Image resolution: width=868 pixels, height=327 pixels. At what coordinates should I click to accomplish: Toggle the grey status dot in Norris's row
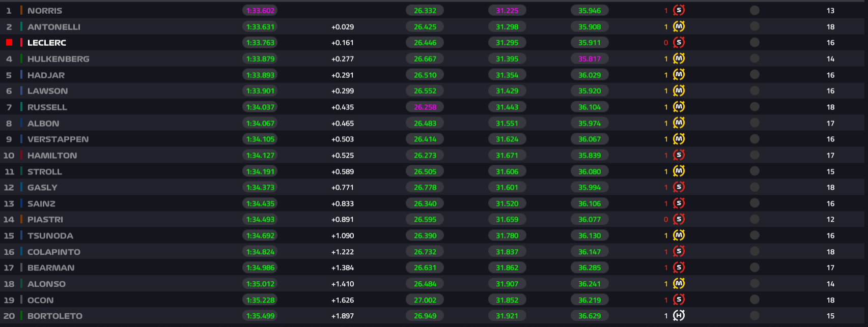click(x=754, y=10)
